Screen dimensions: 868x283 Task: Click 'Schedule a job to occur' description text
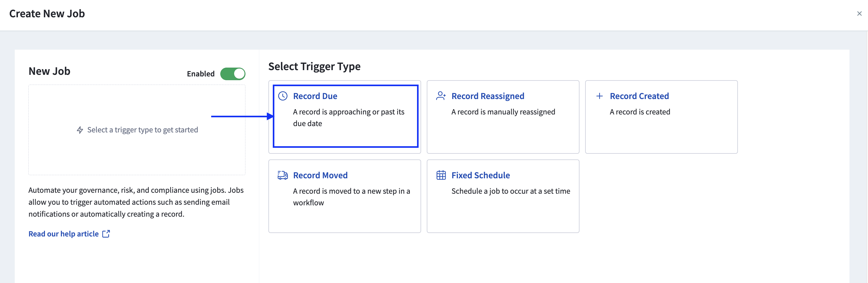pyautogui.click(x=510, y=191)
